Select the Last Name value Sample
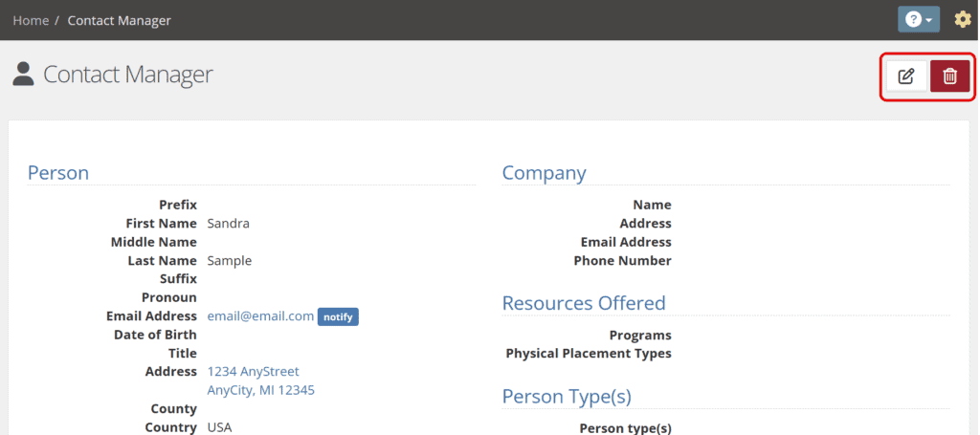The height and width of the screenshot is (435, 980). (x=230, y=261)
